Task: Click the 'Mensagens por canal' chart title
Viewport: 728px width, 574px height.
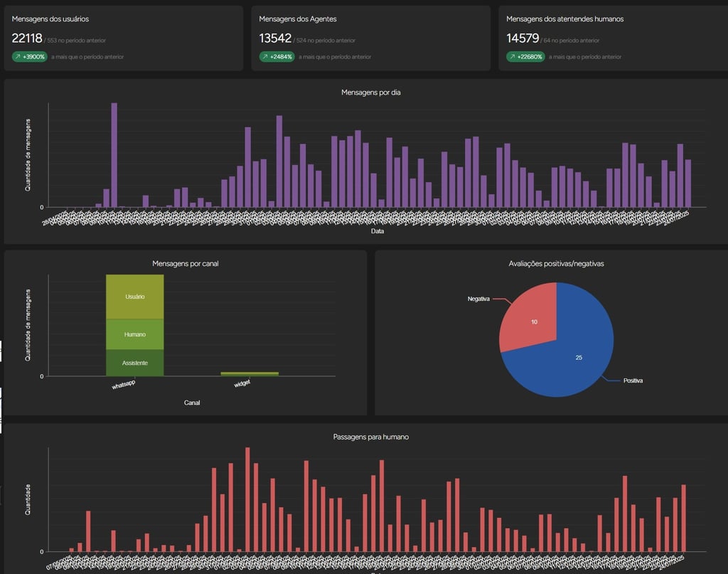Action: [x=186, y=263]
